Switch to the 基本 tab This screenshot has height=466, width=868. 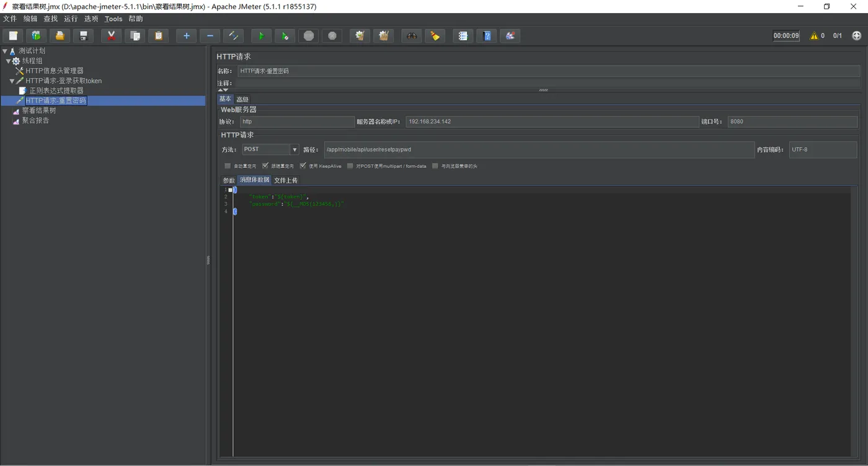click(x=225, y=99)
